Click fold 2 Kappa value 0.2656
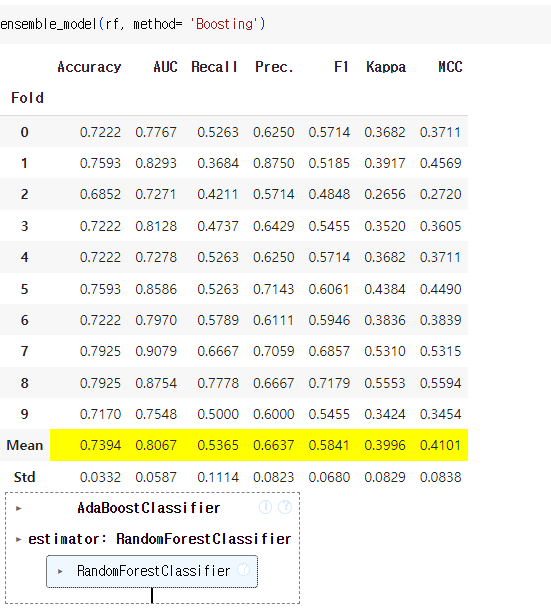Screen dimensions: 551x612 pyautogui.click(x=385, y=194)
